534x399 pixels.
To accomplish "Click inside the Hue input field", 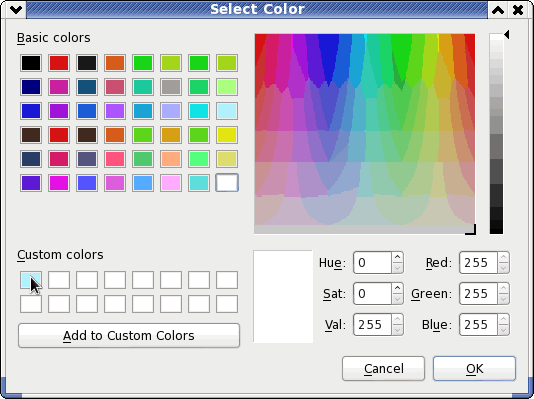I will tap(373, 262).
